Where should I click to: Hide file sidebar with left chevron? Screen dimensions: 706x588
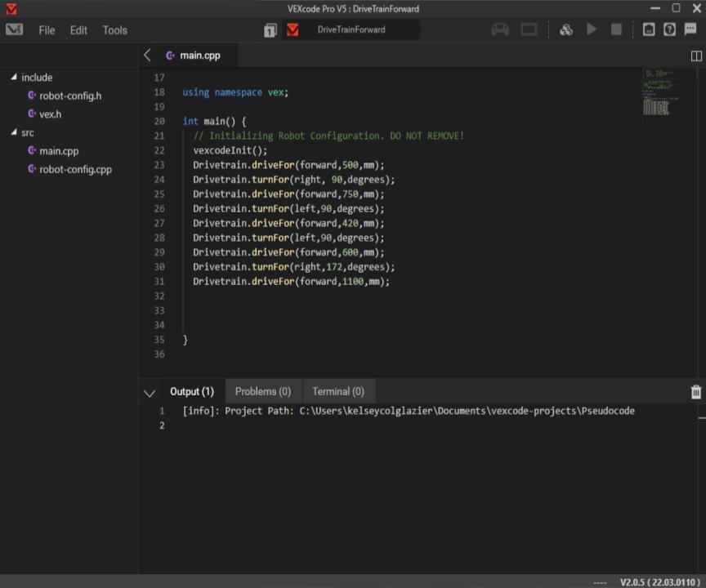tap(147, 56)
